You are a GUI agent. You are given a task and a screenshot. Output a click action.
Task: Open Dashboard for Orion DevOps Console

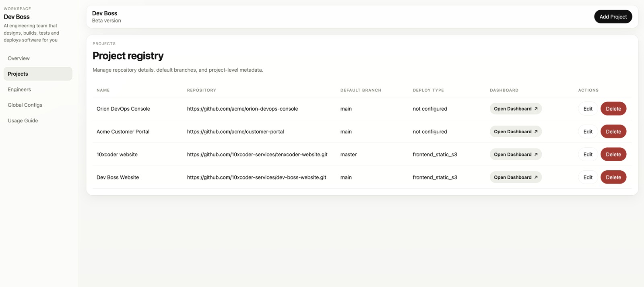click(516, 109)
